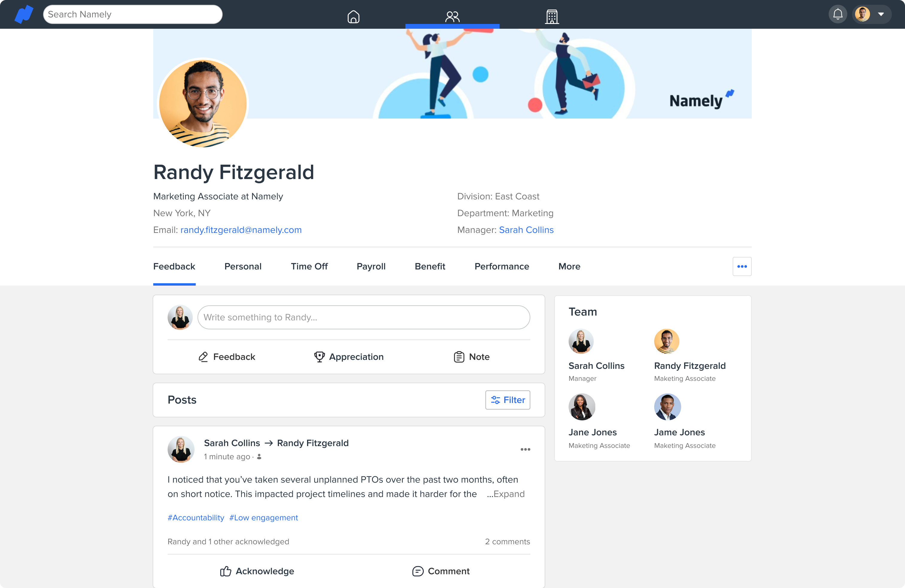Click the notifications bell icon
The image size is (905, 588).
pyautogui.click(x=838, y=14)
